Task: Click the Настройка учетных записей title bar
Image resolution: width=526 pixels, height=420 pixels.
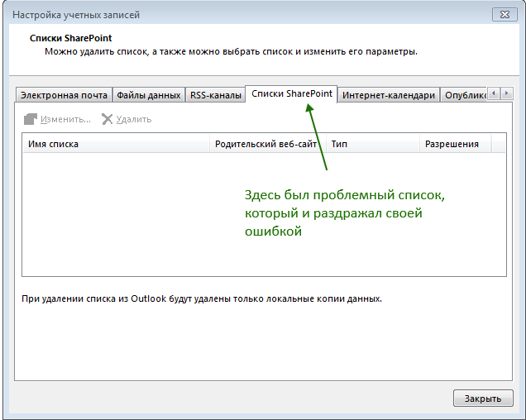Action: (248, 14)
